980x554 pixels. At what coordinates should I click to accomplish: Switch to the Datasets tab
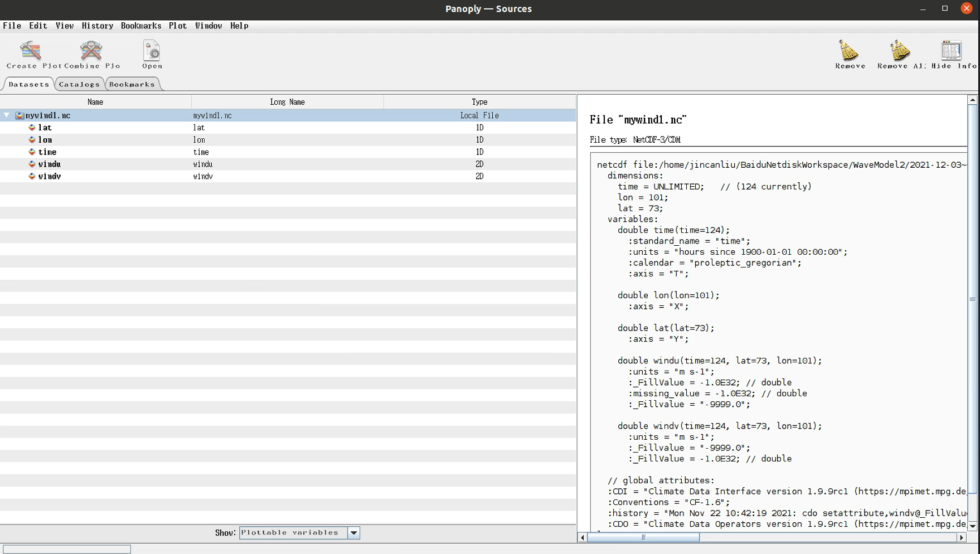coord(29,84)
